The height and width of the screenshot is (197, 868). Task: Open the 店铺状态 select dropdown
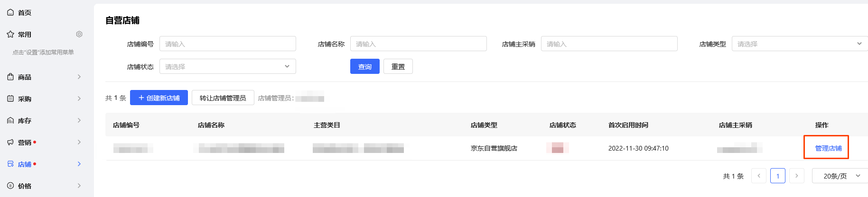click(228, 66)
